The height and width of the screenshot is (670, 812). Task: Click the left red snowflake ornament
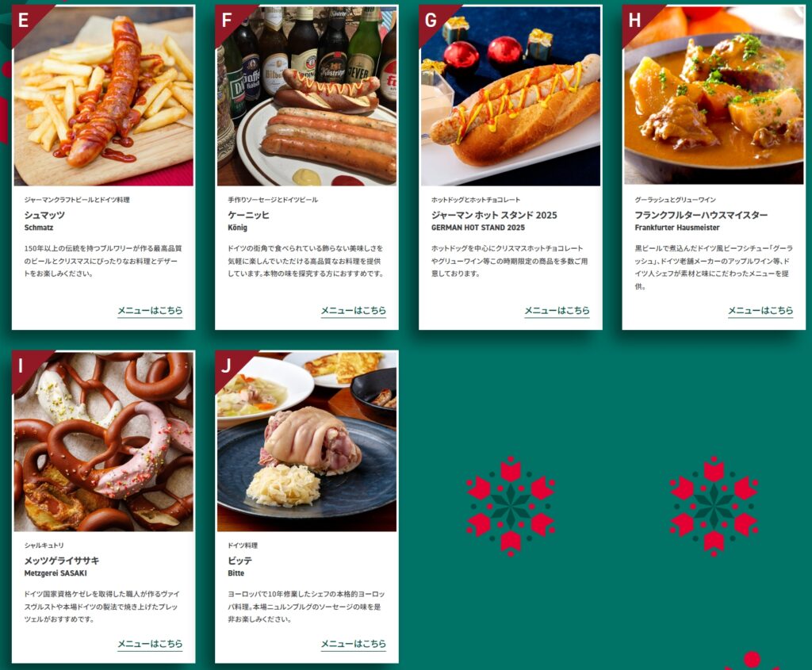511,506
